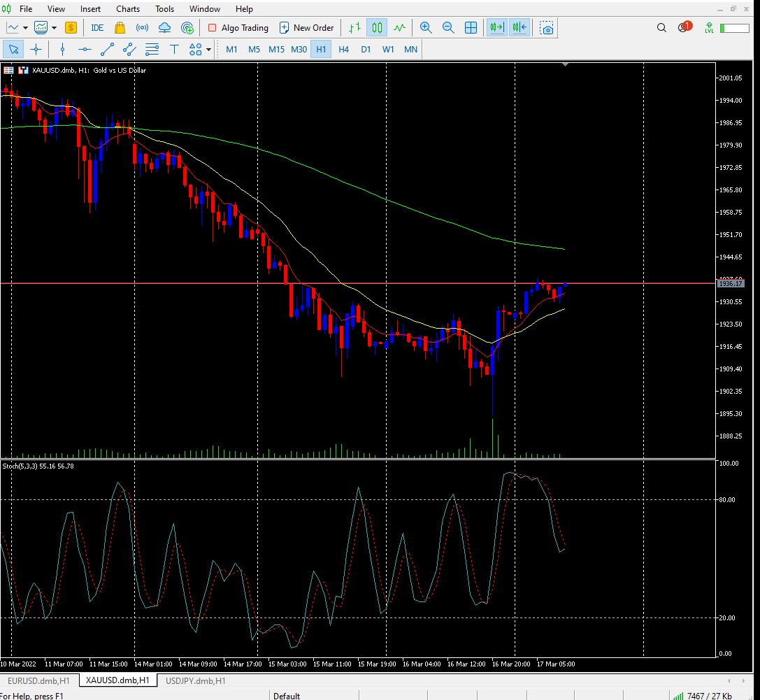This screenshot has height=700, width=760.
Task: Open the File menu
Action: [26, 8]
